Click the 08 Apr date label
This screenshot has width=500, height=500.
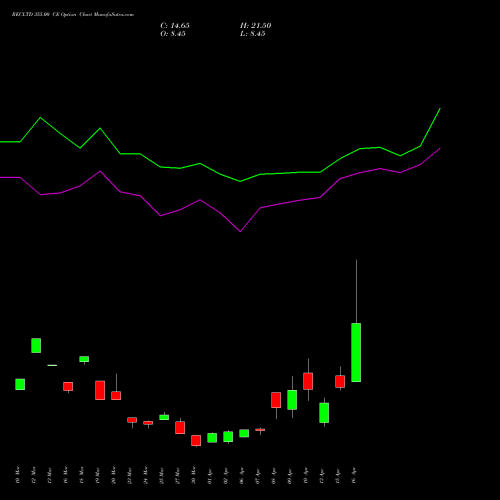(x=274, y=475)
